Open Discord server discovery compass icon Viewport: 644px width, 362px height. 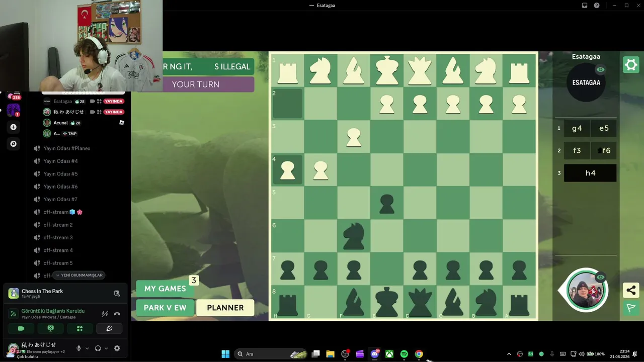click(x=14, y=144)
